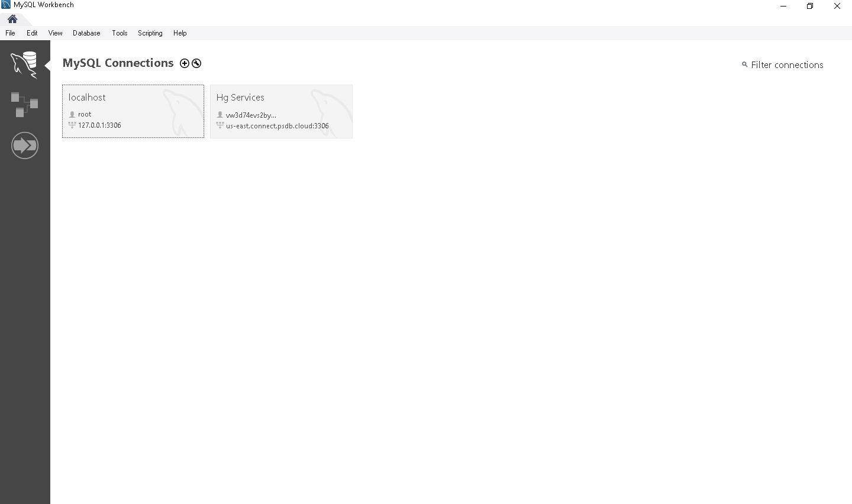Open the Scripting menu
This screenshot has width=852, height=504.
point(150,33)
